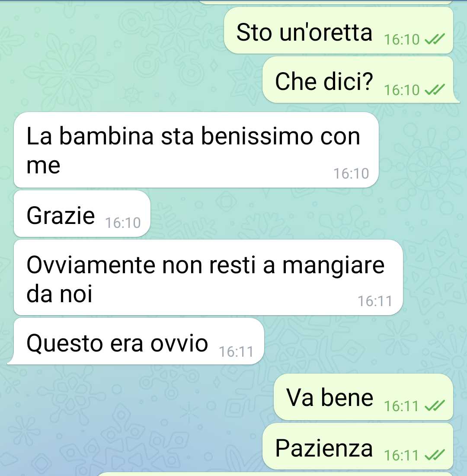Click read checkmarks on 'Sto un'oretta' message
Viewport: 467px width, 476px height.
coord(435,39)
